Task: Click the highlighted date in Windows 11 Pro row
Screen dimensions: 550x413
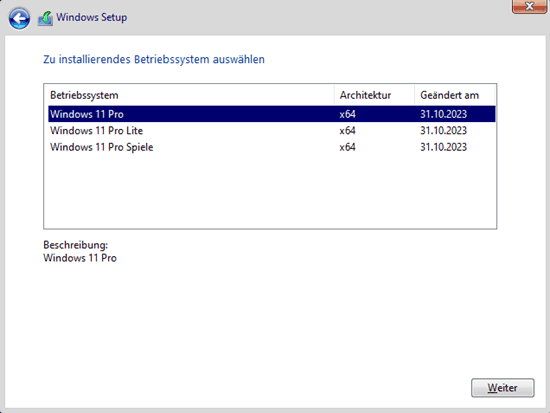Action: 443,114
